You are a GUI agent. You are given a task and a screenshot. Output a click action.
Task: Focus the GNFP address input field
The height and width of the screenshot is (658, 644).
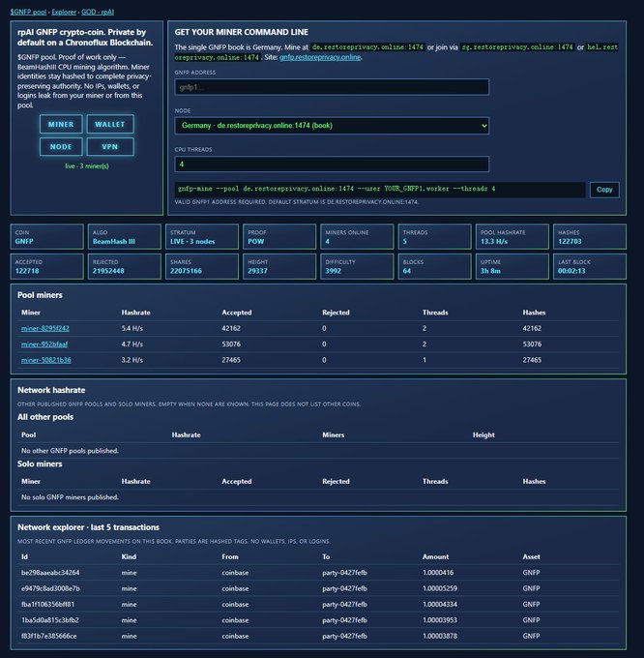tap(332, 87)
